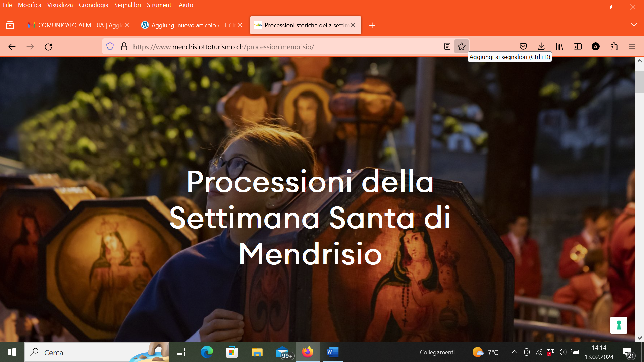Open the Firefox account avatar
This screenshot has height=362, width=644.
[x=596, y=47]
